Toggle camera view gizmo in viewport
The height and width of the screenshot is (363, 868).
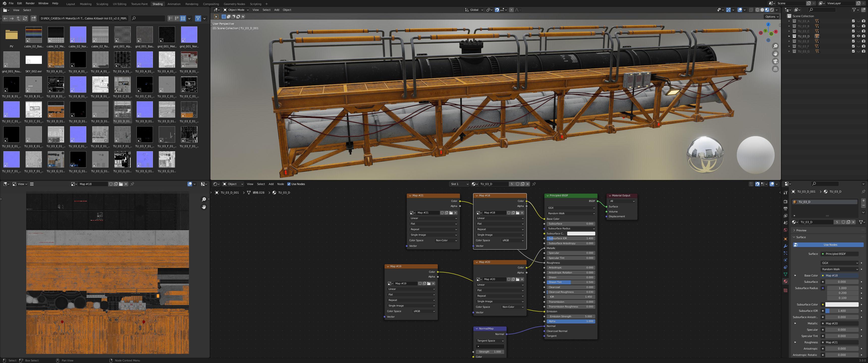pyautogui.click(x=775, y=62)
